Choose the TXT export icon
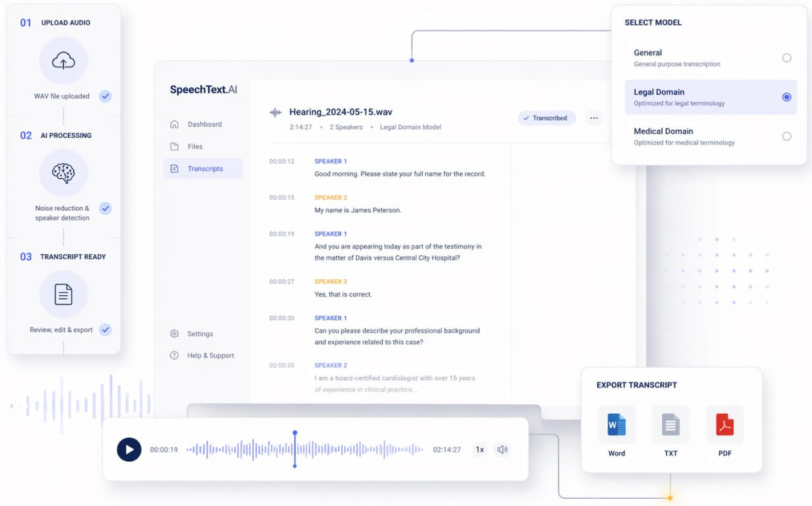The height and width of the screenshot is (506, 812). click(x=670, y=425)
